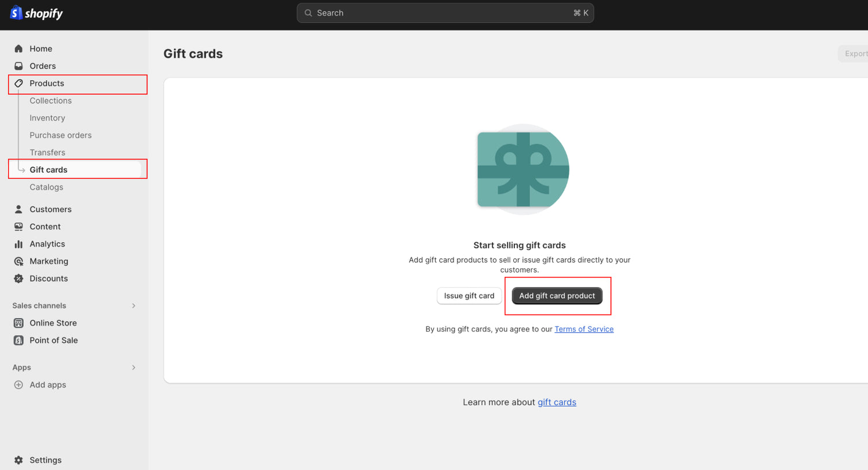Click the Online Store icon
868x470 pixels.
pyautogui.click(x=19, y=323)
